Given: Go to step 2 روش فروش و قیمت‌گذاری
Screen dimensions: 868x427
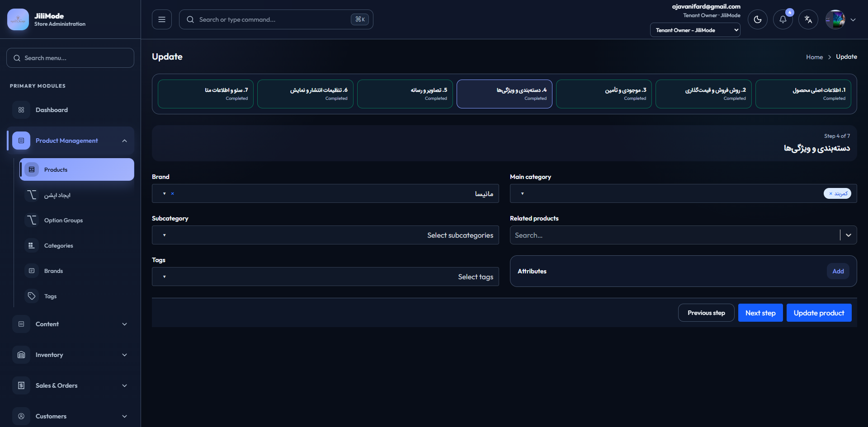Looking at the screenshot, I should [703, 94].
